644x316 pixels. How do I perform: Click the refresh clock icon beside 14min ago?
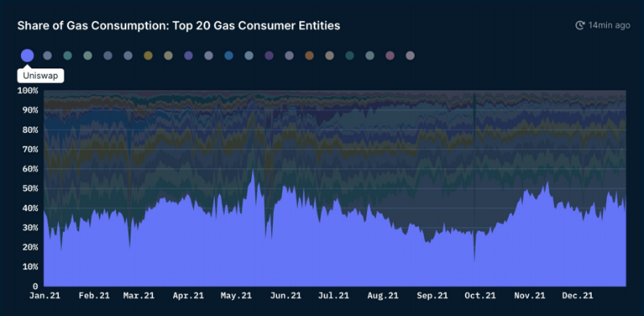click(580, 26)
